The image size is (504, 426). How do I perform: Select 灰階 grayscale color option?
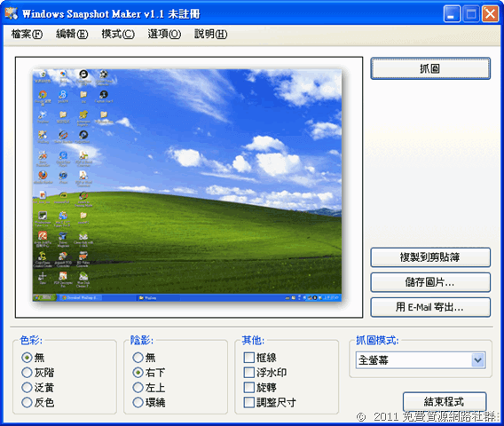coord(38,373)
